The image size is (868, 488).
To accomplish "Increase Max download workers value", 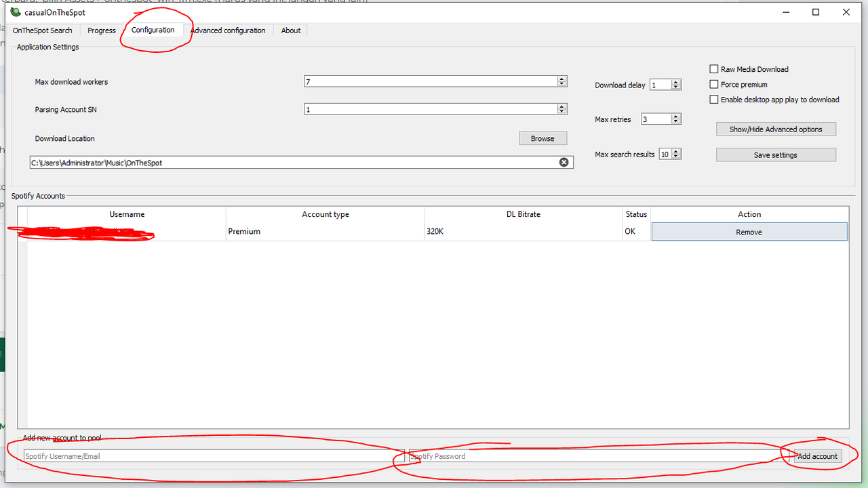I will [x=561, y=79].
